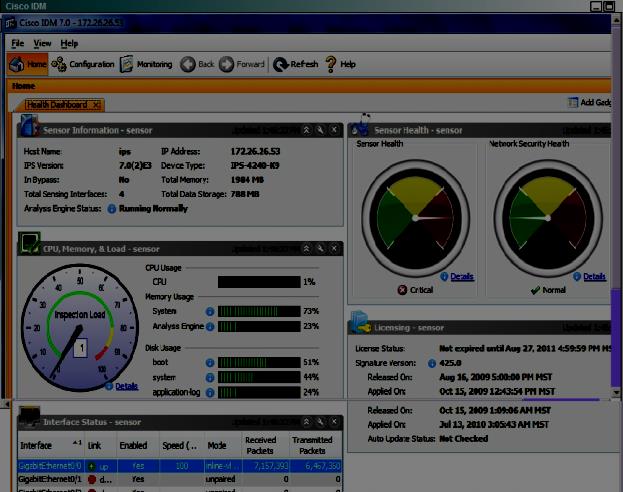Configure the Sensor Information gadget with wrench
Screen dimensions: 623x492
pyautogui.click(x=320, y=130)
